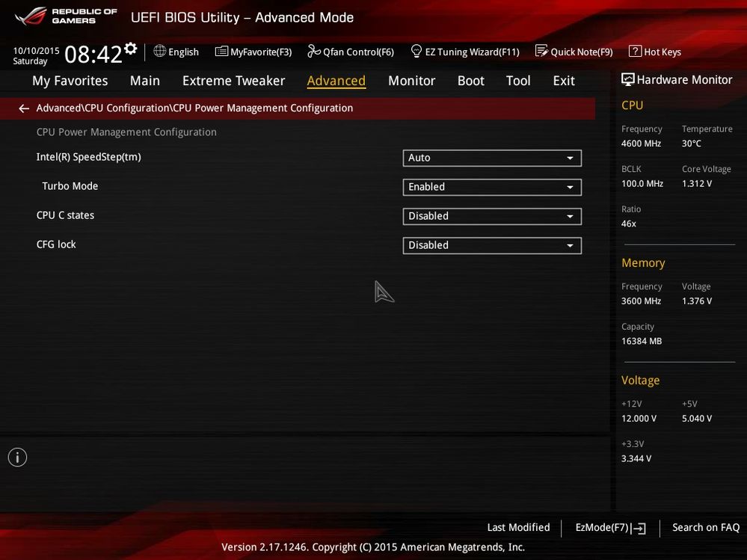Switch to Main tab

coord(145,81)
